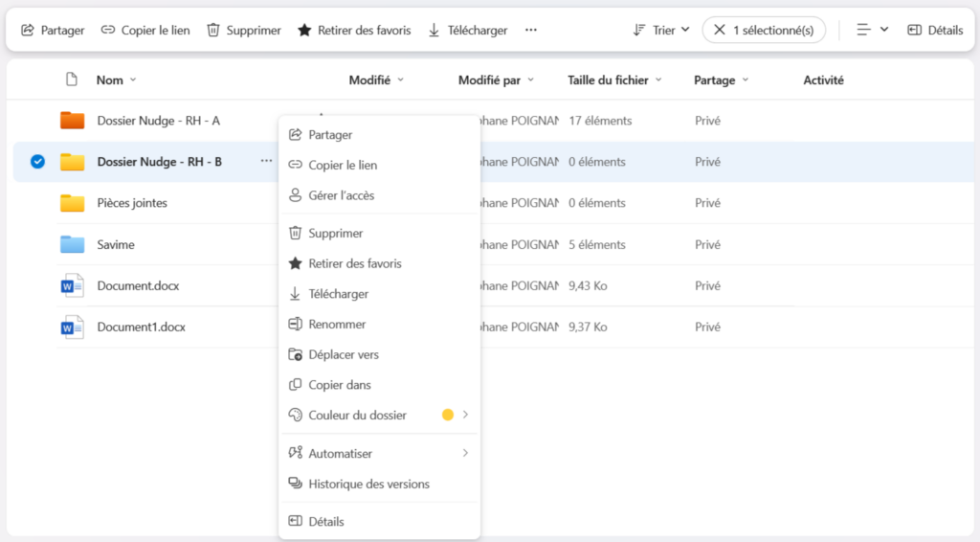Expand the Trier dropdown chevron
This screenshot has width=980, height=542.
[685, 30]
